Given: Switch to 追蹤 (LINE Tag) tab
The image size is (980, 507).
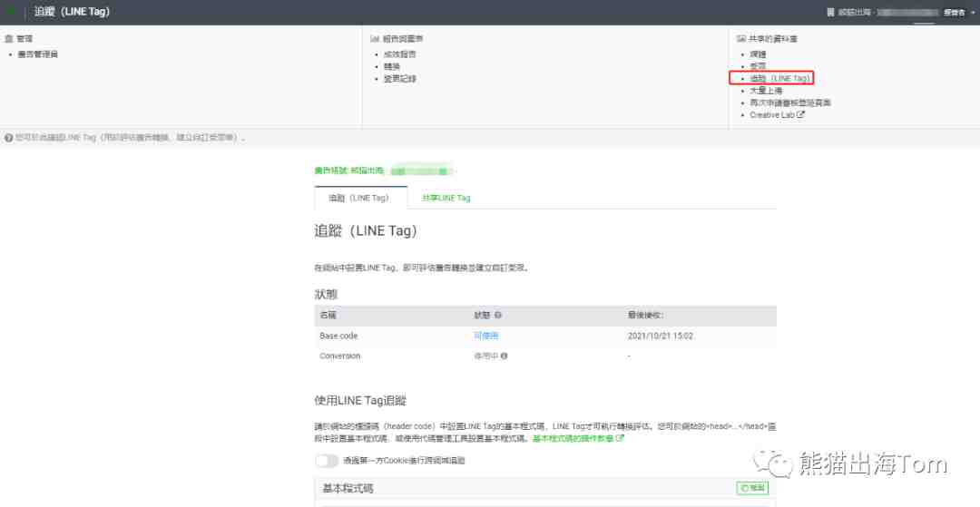Looking at the screenshot, I should [x=360, y=198].
